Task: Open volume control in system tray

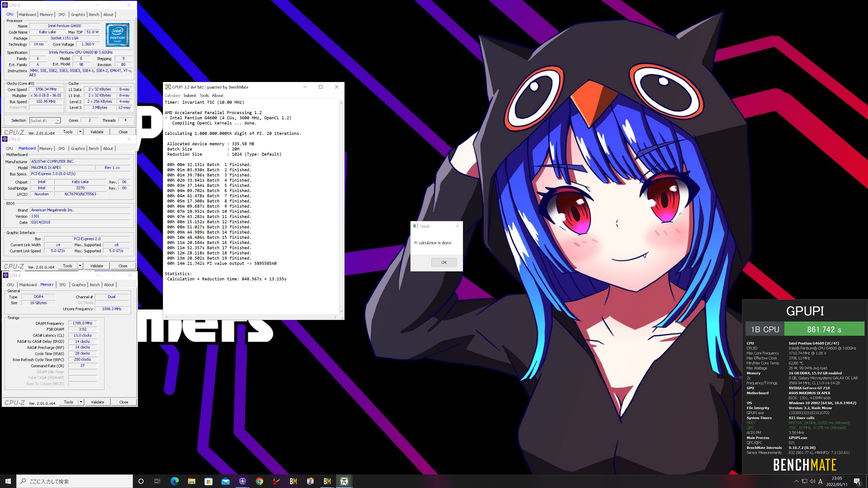Action: (x=812, y=481)
